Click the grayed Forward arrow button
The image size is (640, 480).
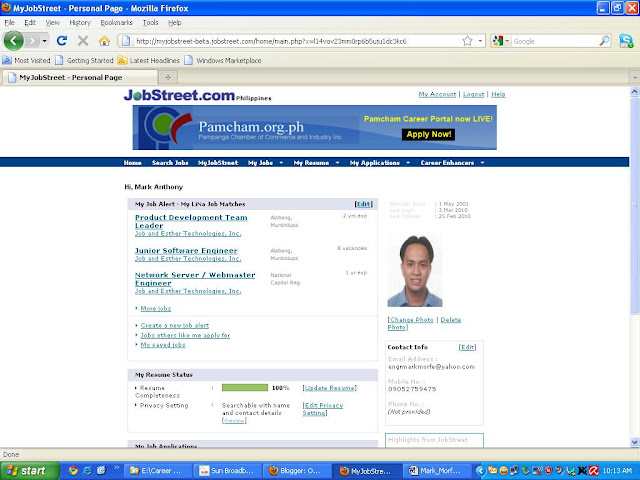[x=32, y=41]
